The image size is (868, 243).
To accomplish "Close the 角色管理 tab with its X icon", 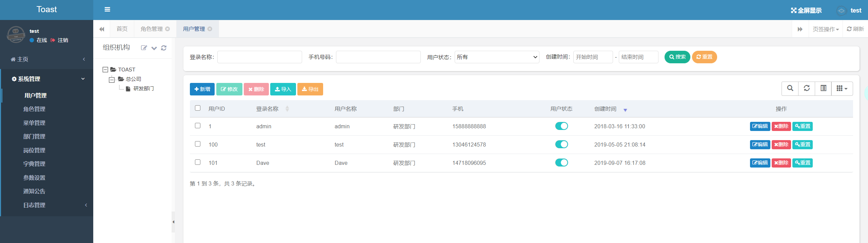I will (x=167, y=29).
